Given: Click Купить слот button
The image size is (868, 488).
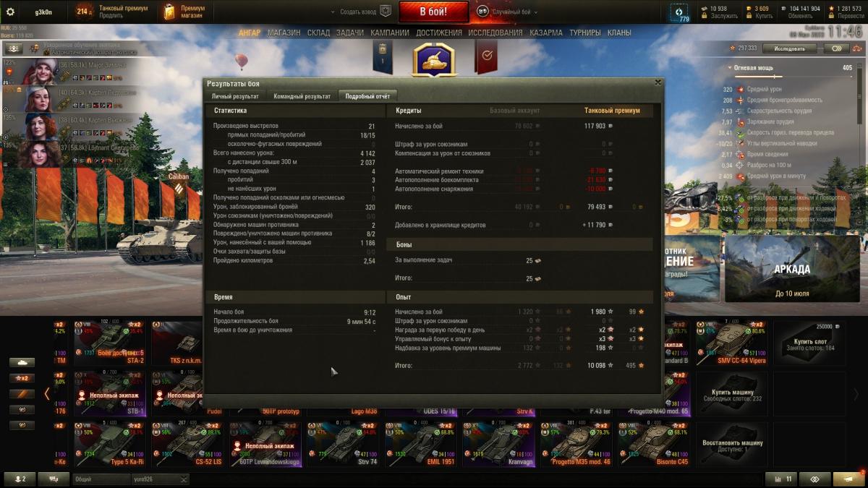Looking at the screenshot, I should coord(809,344).
